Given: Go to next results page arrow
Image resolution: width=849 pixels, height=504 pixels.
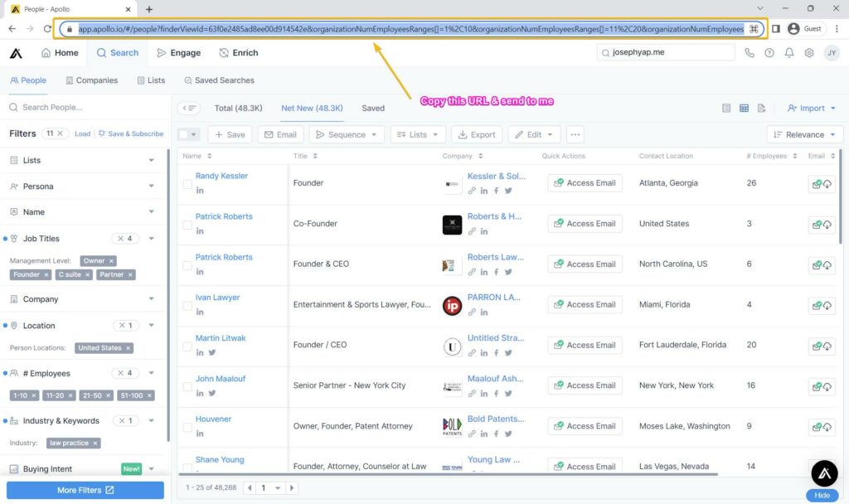Looking at the screenshot, I should pos(291,488).
